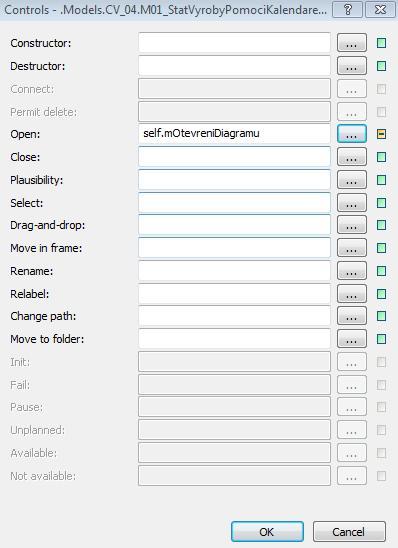Toggle inheritance checkbox for Change path

382,316
